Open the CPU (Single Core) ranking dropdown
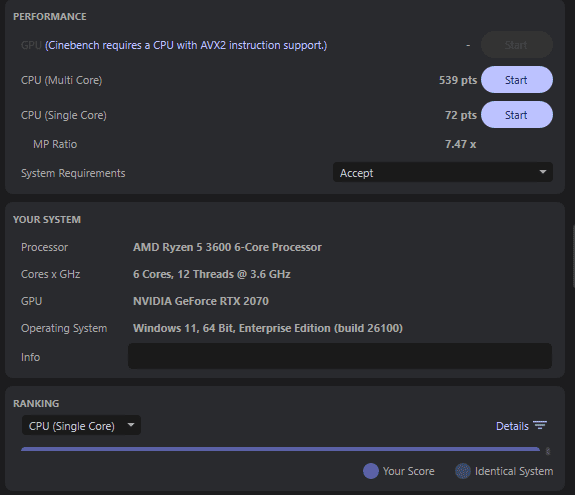Image resolution: width=575 pixels, height=495 pixels. coord(81,425)
